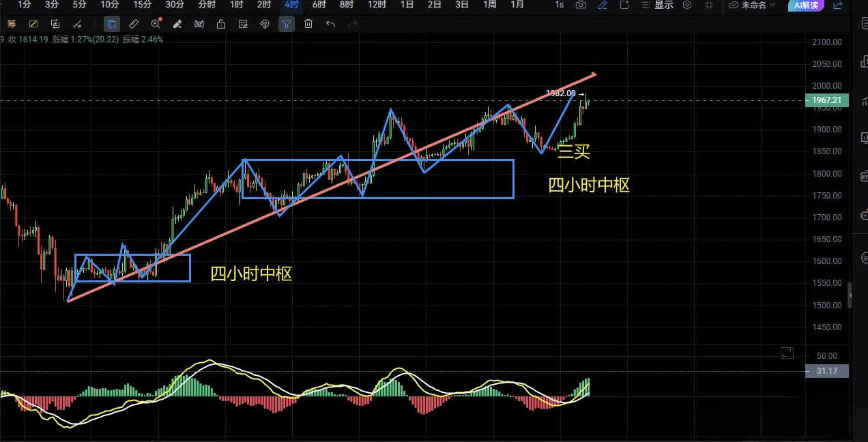Viewport: 868px width, 442px height.
Task: Select the eraser brush tool
Action: 177,24
